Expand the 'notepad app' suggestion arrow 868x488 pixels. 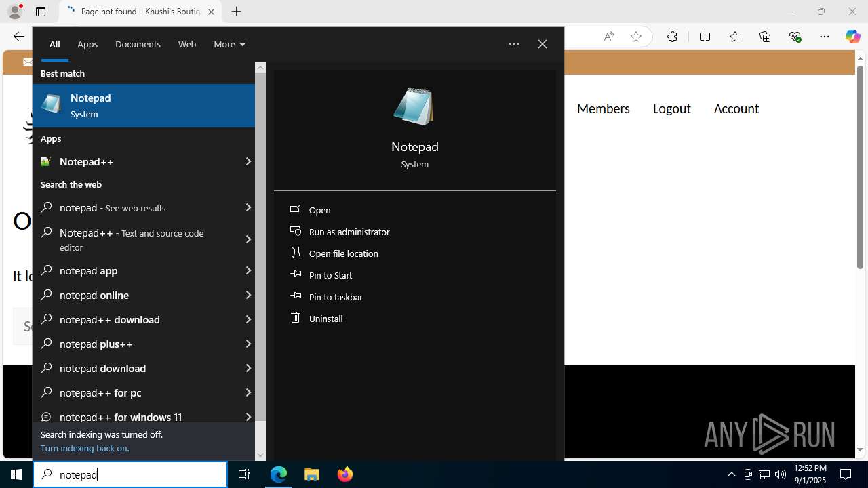click(248, 270)
